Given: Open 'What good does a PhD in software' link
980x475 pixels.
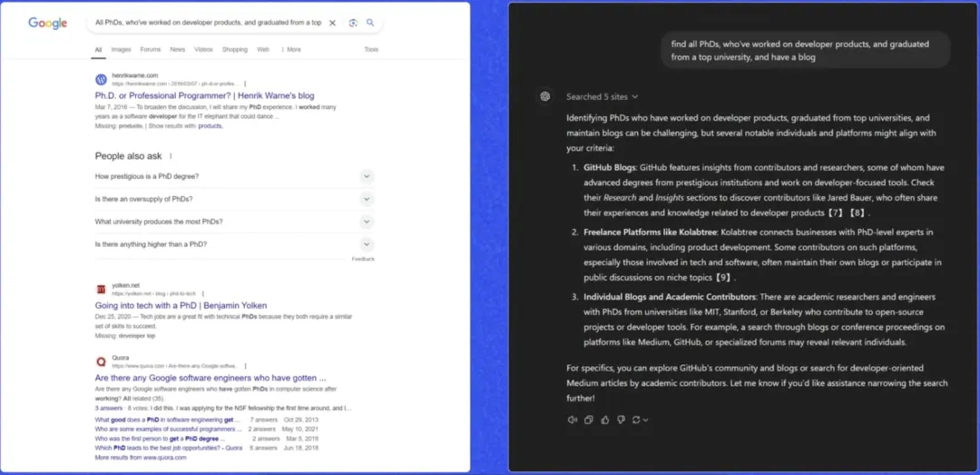Looking at the screenshot, I should (168, 420).
